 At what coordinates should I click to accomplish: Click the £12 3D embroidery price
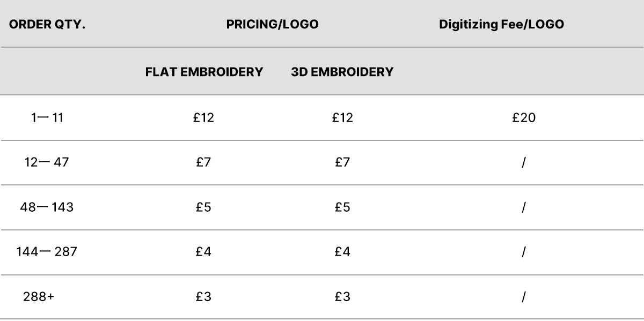(342, 118)
